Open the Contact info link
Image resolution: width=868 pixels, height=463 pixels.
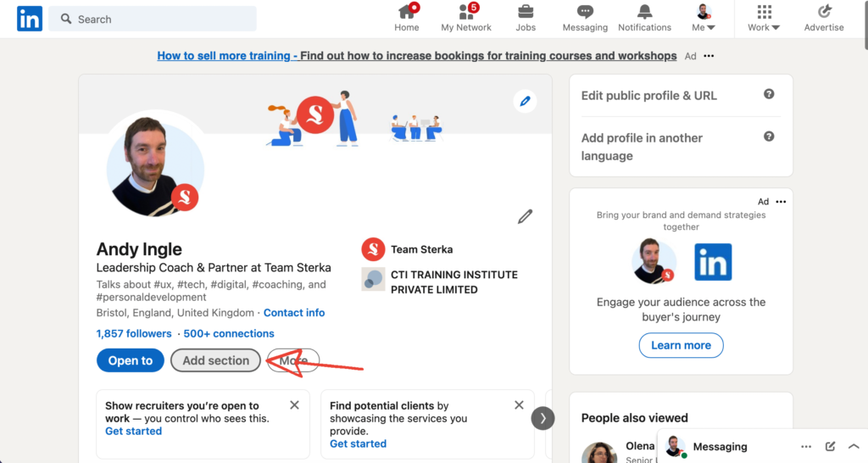pyautogui.click(x=294, y=313)
